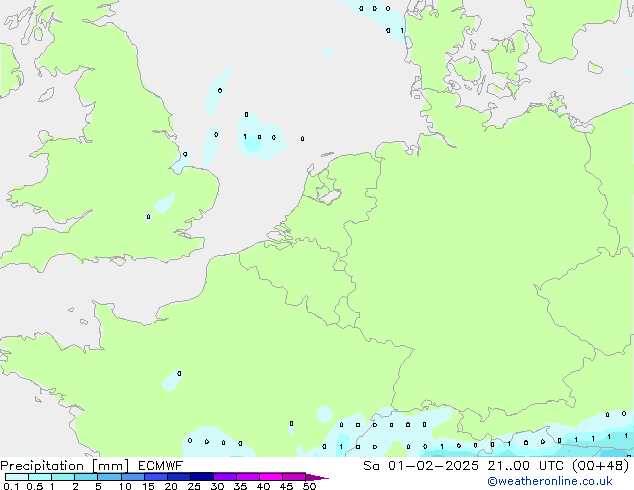634x490 pixels.
Task: Click the 15 legend scale label
Action: coord(148,486)
